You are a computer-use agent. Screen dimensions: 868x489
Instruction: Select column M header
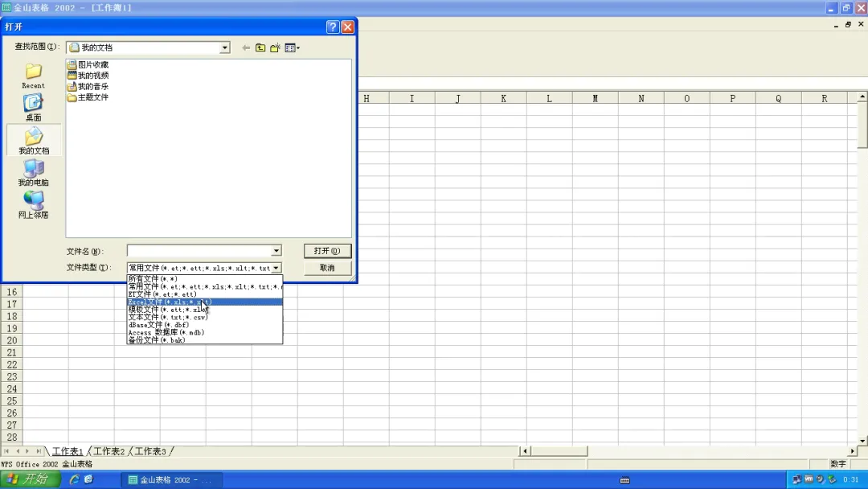pyautogui.click(x=595, y=99)
